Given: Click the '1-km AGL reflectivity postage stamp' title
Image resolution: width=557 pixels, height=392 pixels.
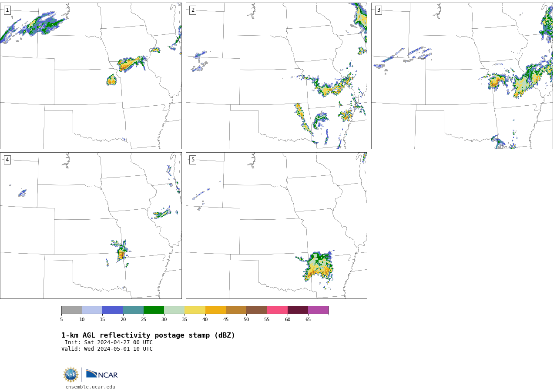Looking at the screenshot, I should 148,335.
